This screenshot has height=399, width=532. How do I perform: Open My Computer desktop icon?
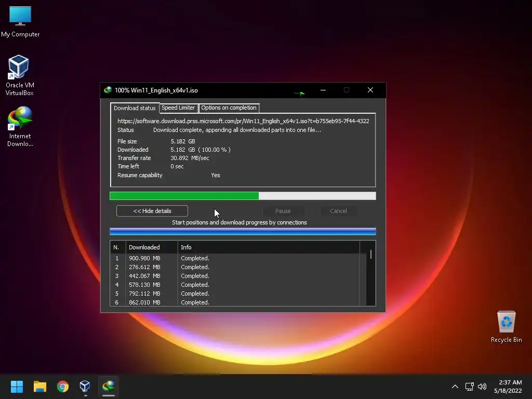[x=20, y=21]
